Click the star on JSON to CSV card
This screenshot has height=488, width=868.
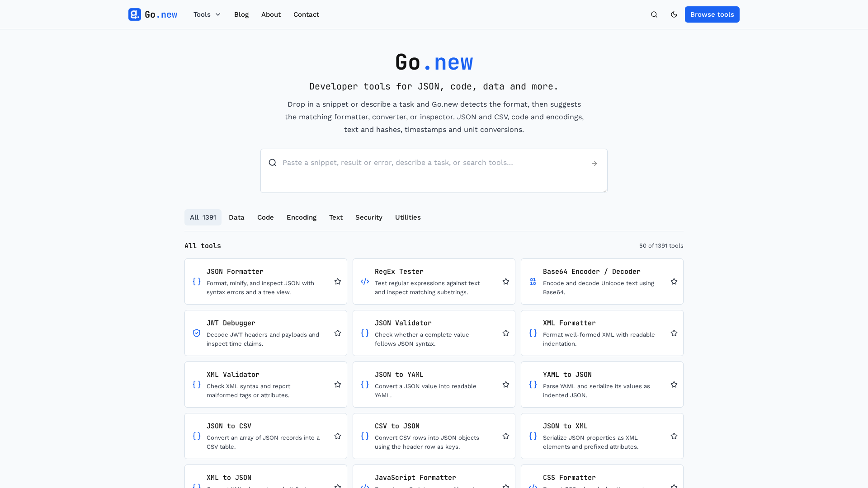pos(338,436)
